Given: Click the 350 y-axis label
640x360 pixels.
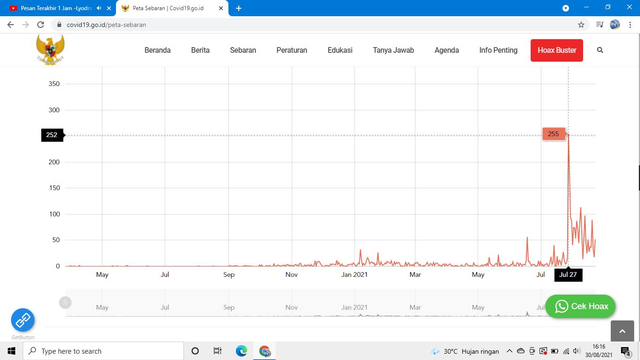Looking at the screenshot, I should 54,84.
